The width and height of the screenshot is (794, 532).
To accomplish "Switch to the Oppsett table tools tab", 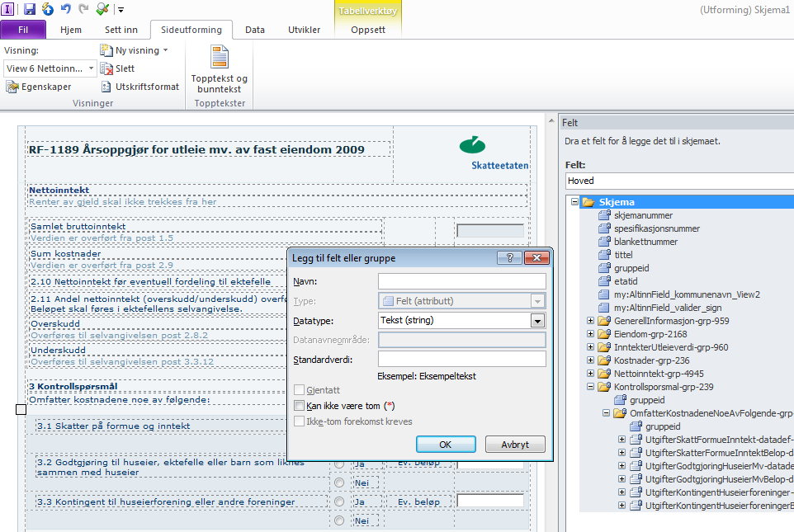I will (x=368, y=30).
